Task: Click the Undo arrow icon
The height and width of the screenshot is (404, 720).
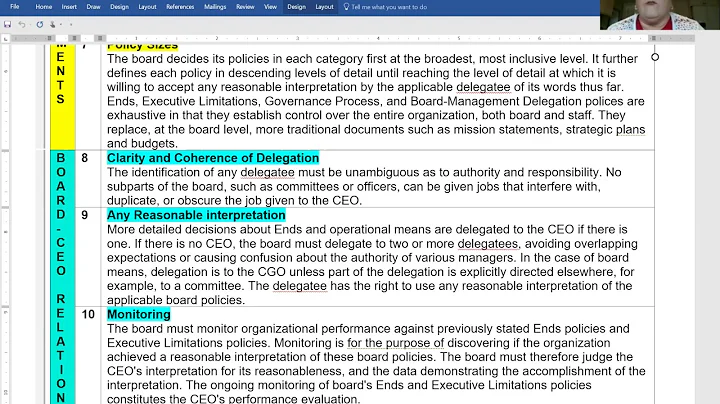Action: tap(22, 24)
